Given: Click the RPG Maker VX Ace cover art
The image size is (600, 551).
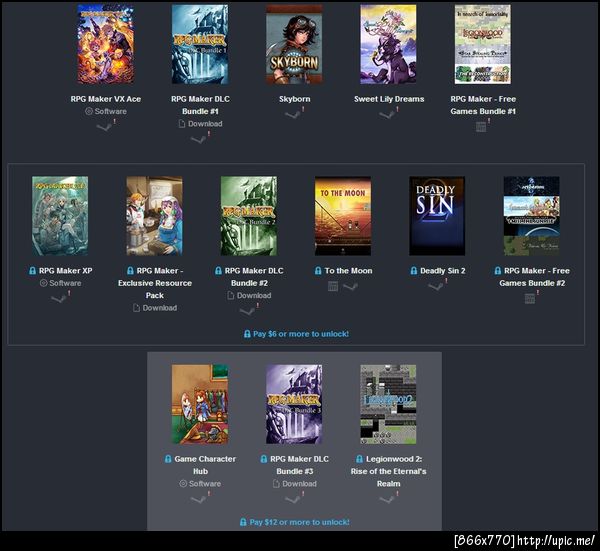Looking at the screenshot, I should tap(106, 44).
